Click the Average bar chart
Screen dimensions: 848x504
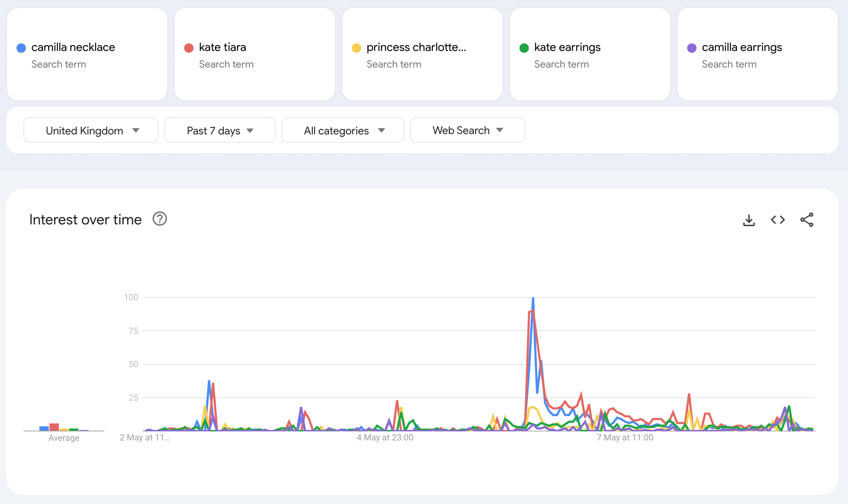(x=64, y=427)
